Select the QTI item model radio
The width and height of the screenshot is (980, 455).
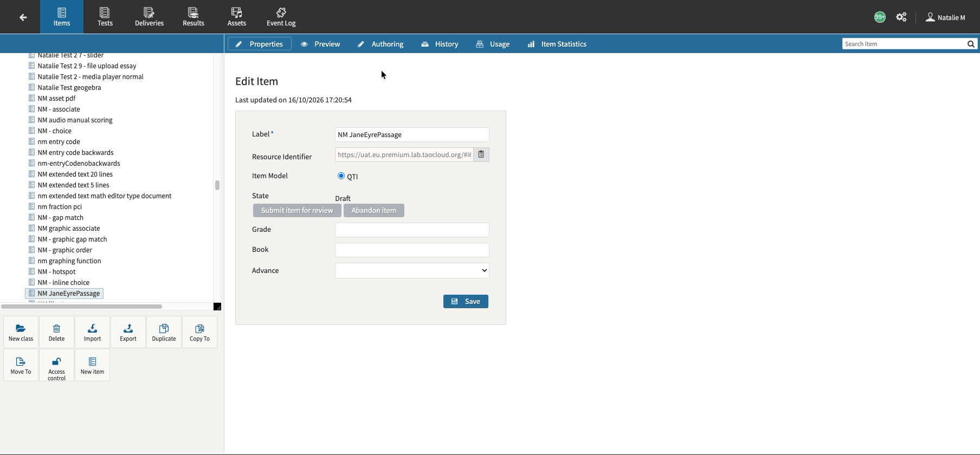tap(341, 176)
